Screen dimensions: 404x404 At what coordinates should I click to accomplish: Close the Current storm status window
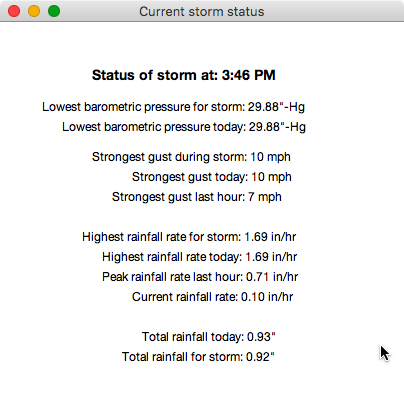(14, 11)
